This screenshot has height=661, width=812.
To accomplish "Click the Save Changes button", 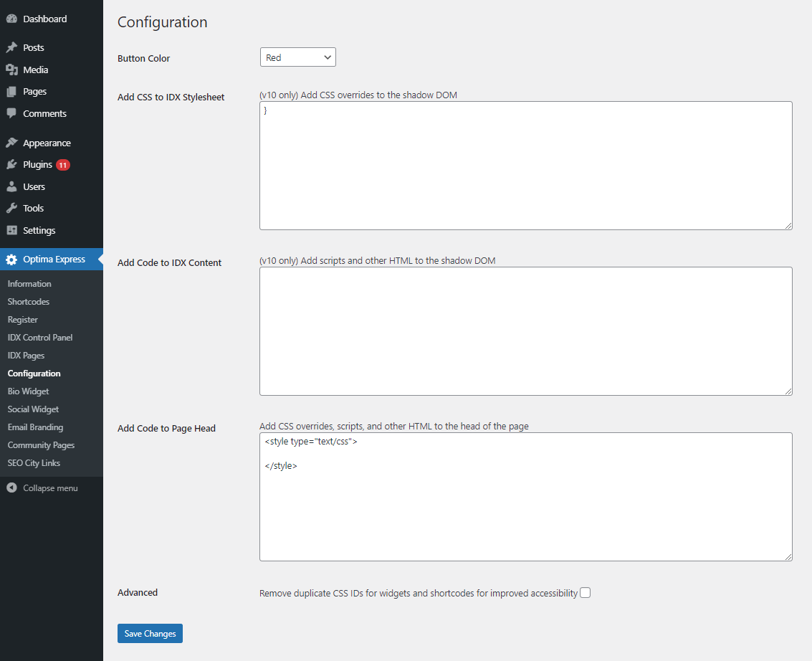I will click(x=151, y=634).
